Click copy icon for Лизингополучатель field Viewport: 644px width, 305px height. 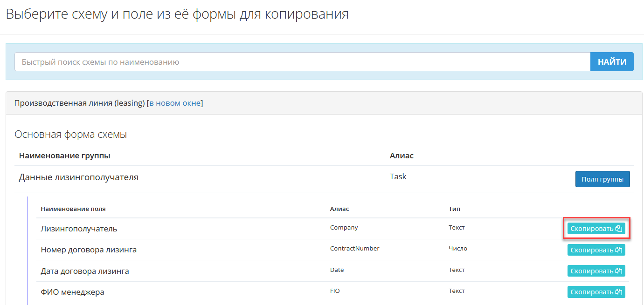tap(619, 229)
